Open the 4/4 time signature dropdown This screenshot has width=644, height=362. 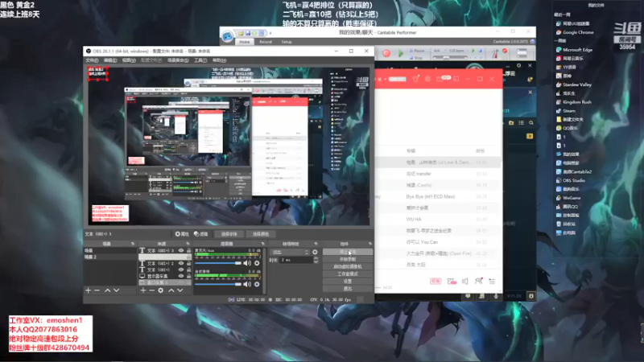pos(439,51)
